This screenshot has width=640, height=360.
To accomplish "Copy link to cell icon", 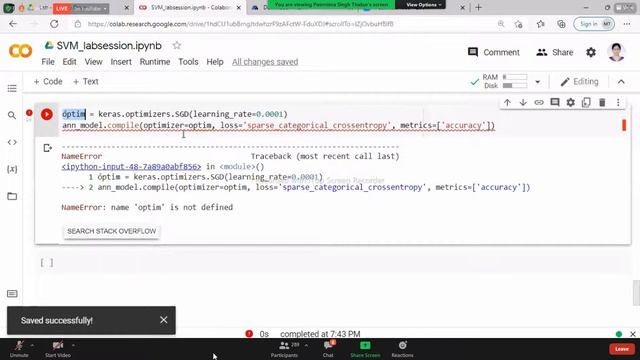I will (539, 102).
